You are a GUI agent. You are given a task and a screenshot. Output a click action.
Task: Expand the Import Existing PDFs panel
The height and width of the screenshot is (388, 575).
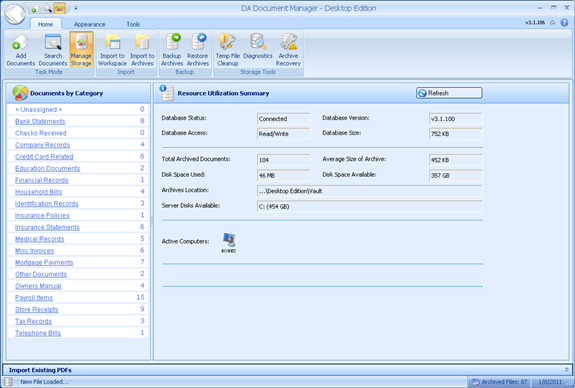coord(567,370)
